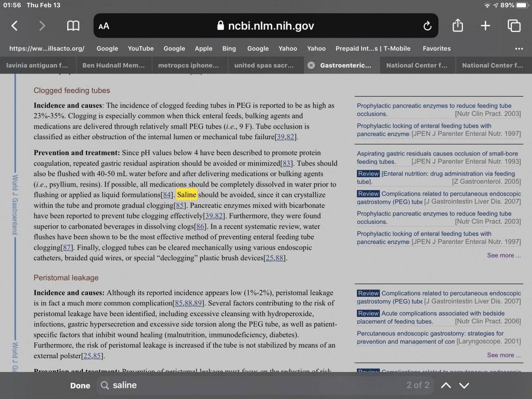The image size is (532, 399).
Task: Open the AA reader text size menu
Action: (104, 26)
